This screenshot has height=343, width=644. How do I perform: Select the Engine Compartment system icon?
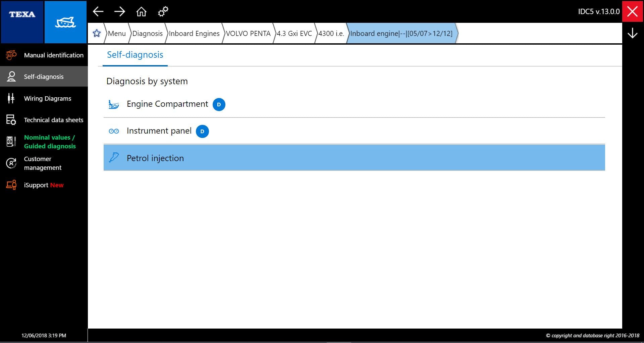point(114,104)
